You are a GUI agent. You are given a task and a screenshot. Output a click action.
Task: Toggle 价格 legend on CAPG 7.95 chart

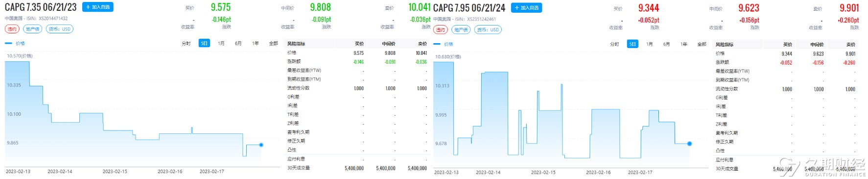(444, 44)
